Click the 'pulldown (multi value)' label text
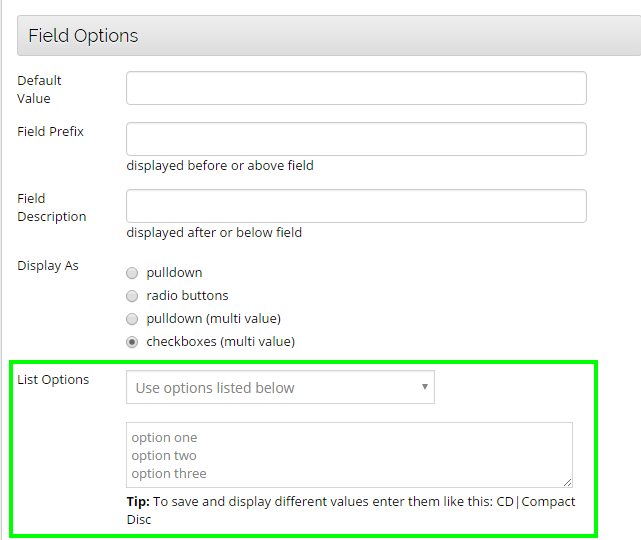 point(213,319)
